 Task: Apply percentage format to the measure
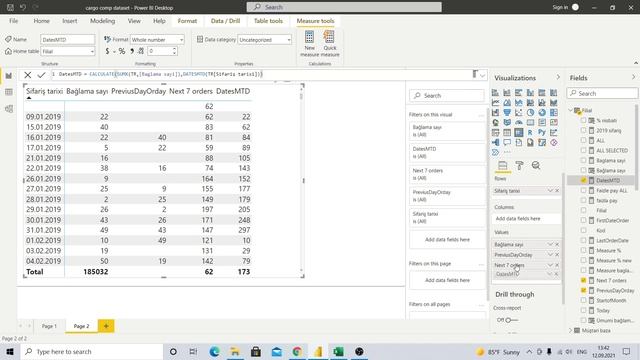pos(122,51)
